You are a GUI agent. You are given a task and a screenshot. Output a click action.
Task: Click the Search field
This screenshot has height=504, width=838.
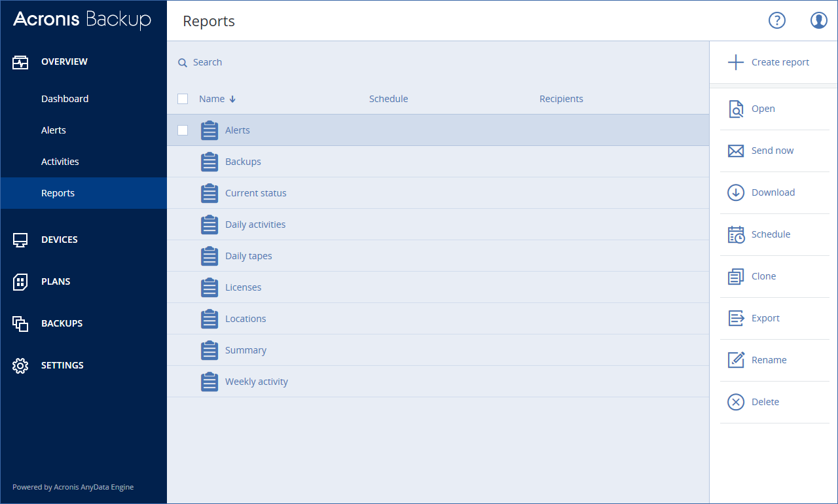[208, 62]
